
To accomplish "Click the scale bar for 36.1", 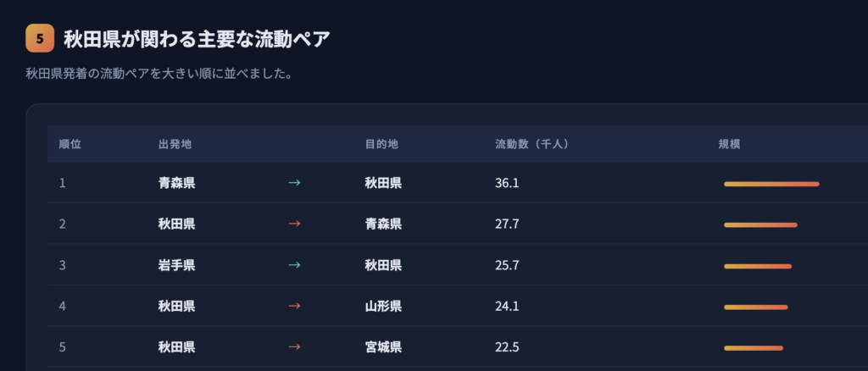I will pos(771,184).
